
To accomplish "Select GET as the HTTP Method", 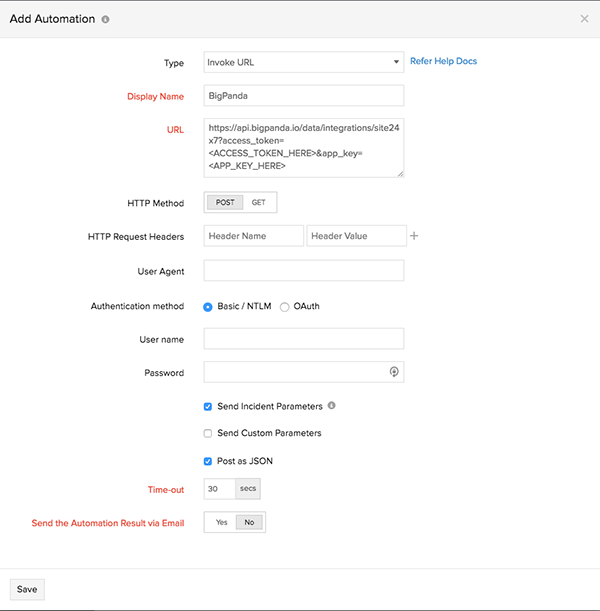I will [258, 203].
